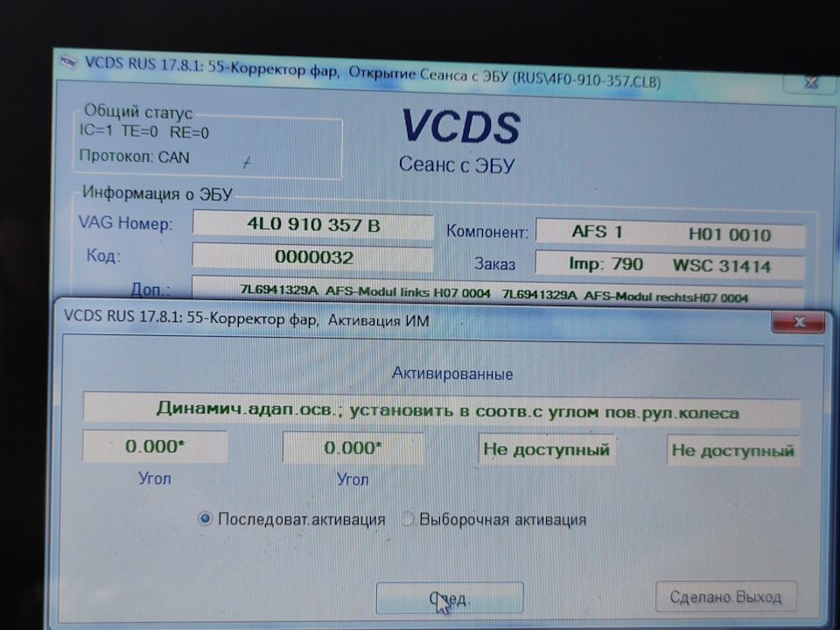Click the 'Активированные' label
Screen dimensions: 840x630
tap(452, 374)
